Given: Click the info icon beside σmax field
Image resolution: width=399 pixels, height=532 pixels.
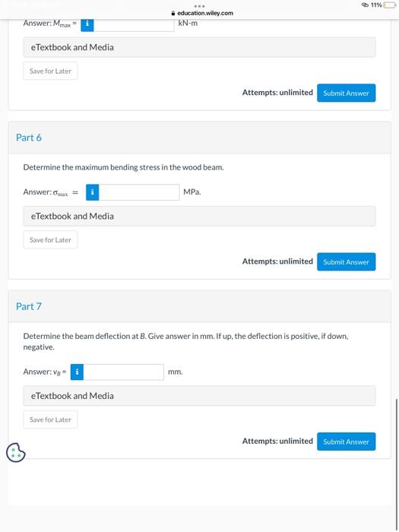Looking at the screenshot, I should (x=92, y=192).
